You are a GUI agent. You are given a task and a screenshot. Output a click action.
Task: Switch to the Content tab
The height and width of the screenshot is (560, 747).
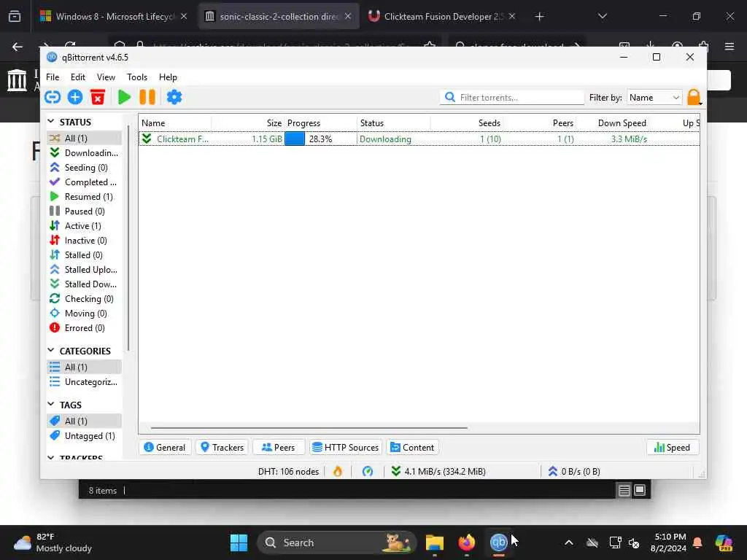[x=412, y=448]
